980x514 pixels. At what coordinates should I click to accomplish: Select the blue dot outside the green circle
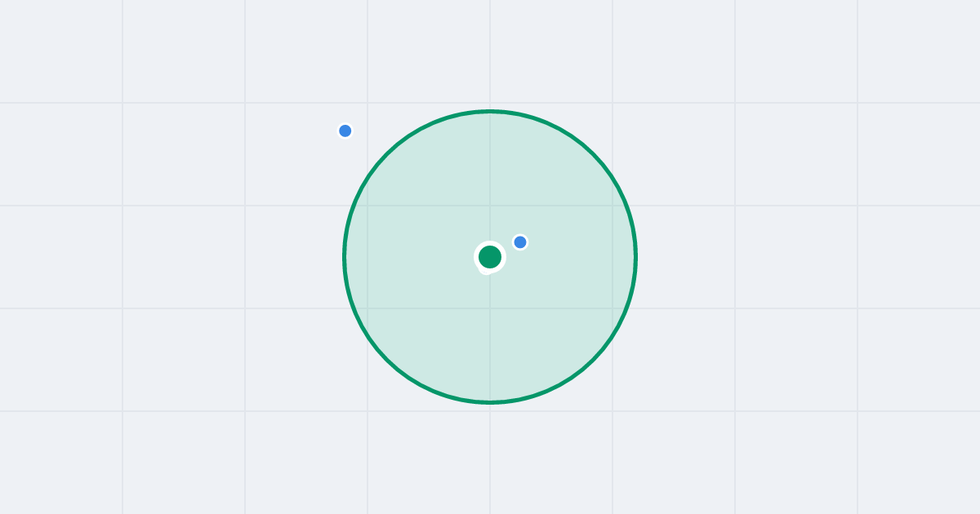point(345,131)
